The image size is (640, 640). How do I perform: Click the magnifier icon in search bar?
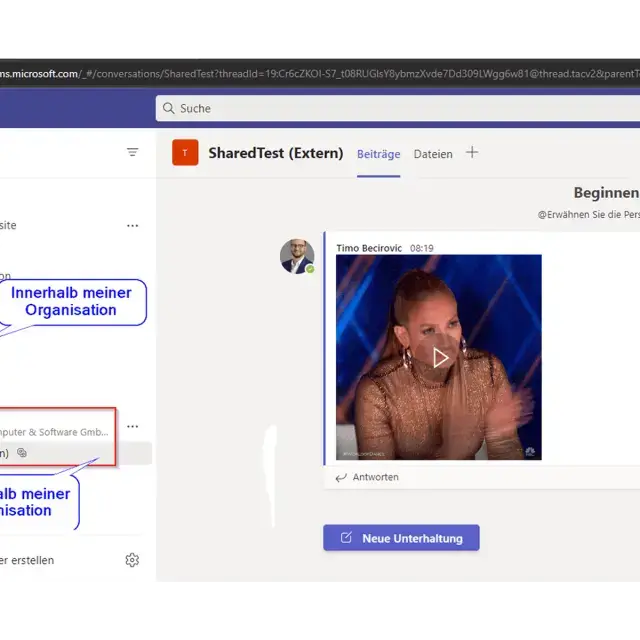[x=169, y=108]
